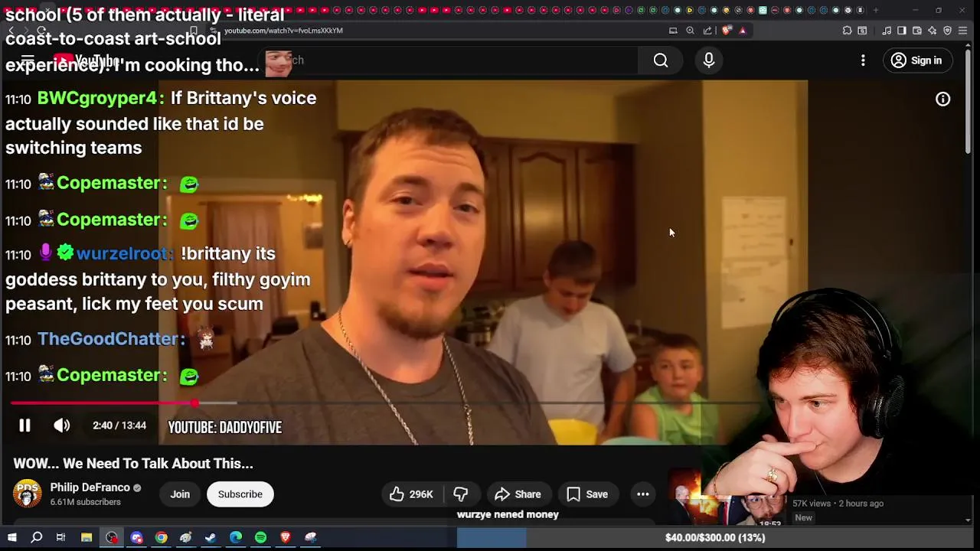Open Steam from the taskbar

[211, 537]
